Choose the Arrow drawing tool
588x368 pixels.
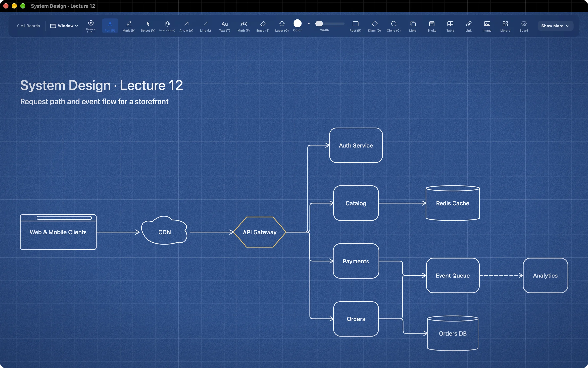pyautogui.click(x=186, y=26)
